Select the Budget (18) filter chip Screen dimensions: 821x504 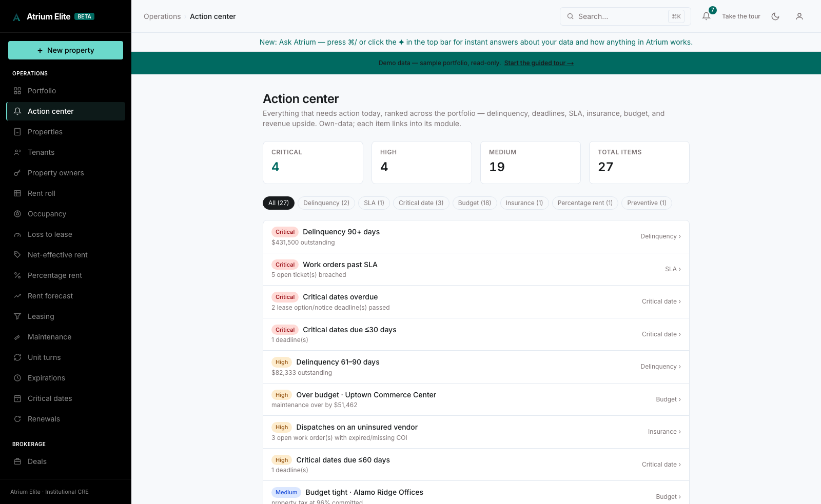[x=475, y=203]
